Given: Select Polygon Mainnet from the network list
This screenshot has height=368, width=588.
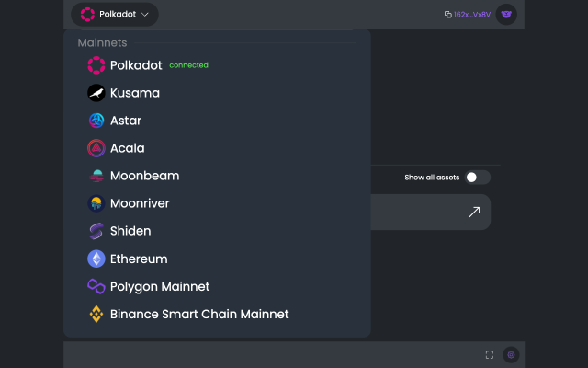Looking at the screenshot, I should [x=160, y=286].
